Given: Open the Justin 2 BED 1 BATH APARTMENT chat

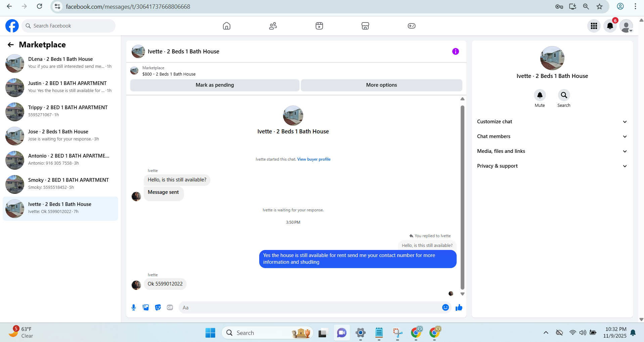Looking at the screenshot, I should click(60, 88).
